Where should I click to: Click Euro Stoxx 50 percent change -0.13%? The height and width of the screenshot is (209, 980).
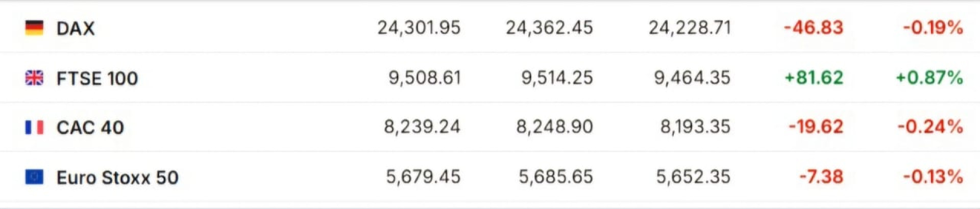pyautogui.click(x=933, y=177)
